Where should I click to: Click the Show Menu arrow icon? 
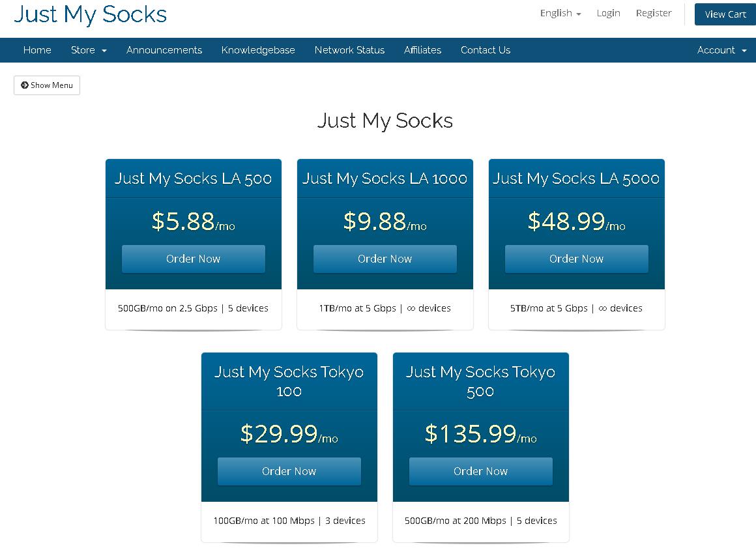point(25,85)
